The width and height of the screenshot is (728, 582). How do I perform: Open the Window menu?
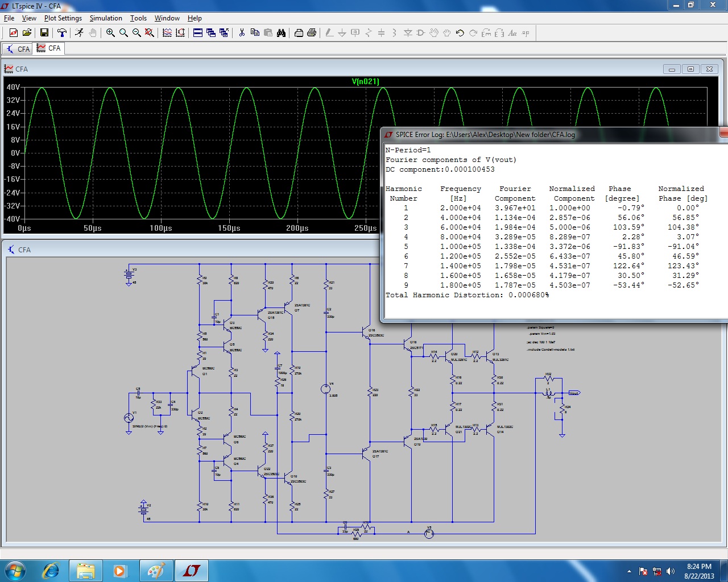pos(167,18)
